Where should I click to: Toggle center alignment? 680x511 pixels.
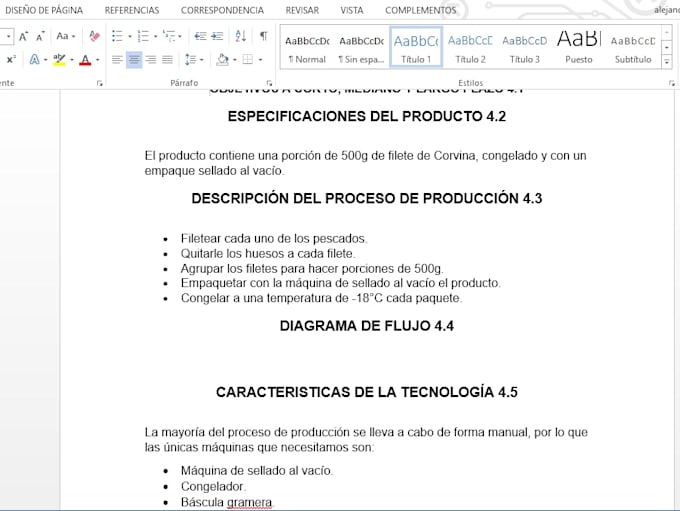(134, 59)
